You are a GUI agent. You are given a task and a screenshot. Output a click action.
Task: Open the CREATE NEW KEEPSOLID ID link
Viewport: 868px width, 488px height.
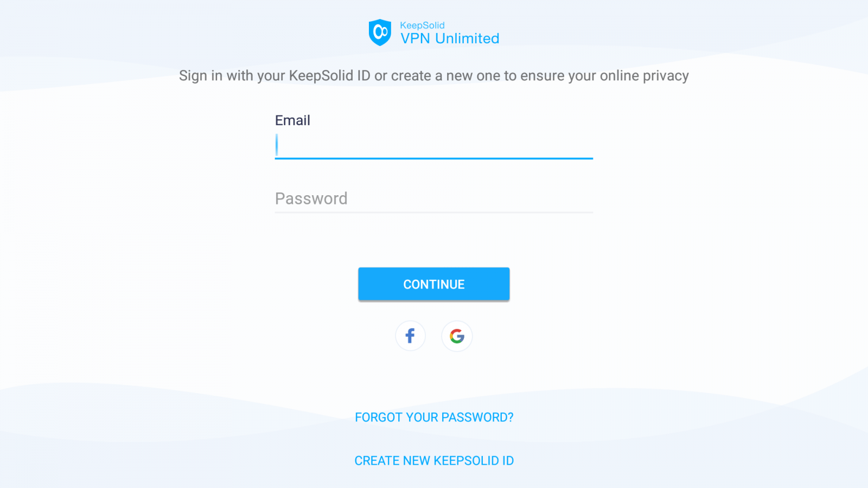[434, 461]
